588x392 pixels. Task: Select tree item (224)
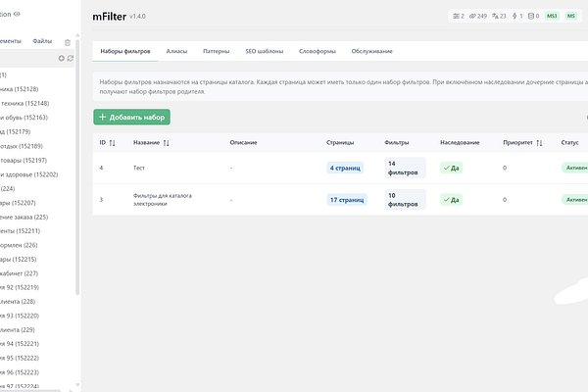point(8,189)
